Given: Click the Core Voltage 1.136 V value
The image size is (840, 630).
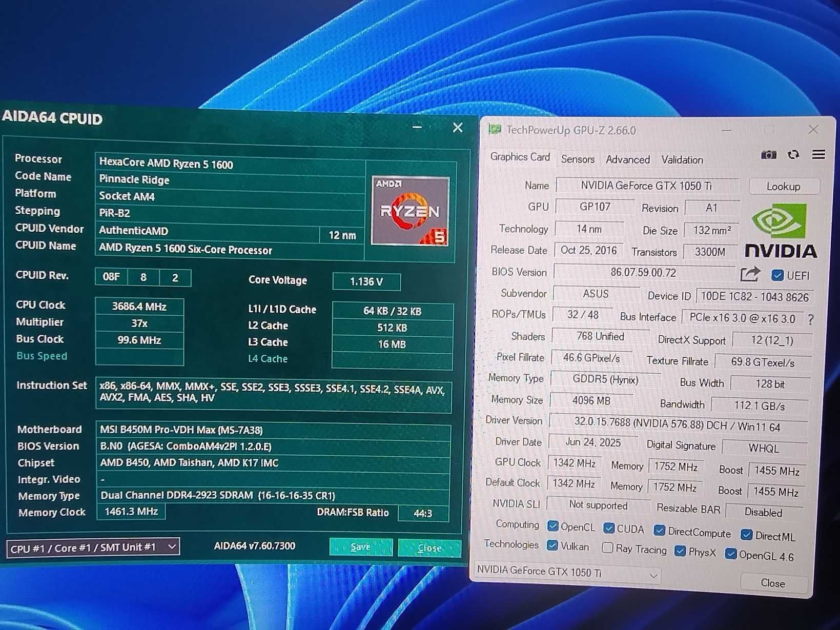Looking at the screenshot, I should (x=366, y=281).
